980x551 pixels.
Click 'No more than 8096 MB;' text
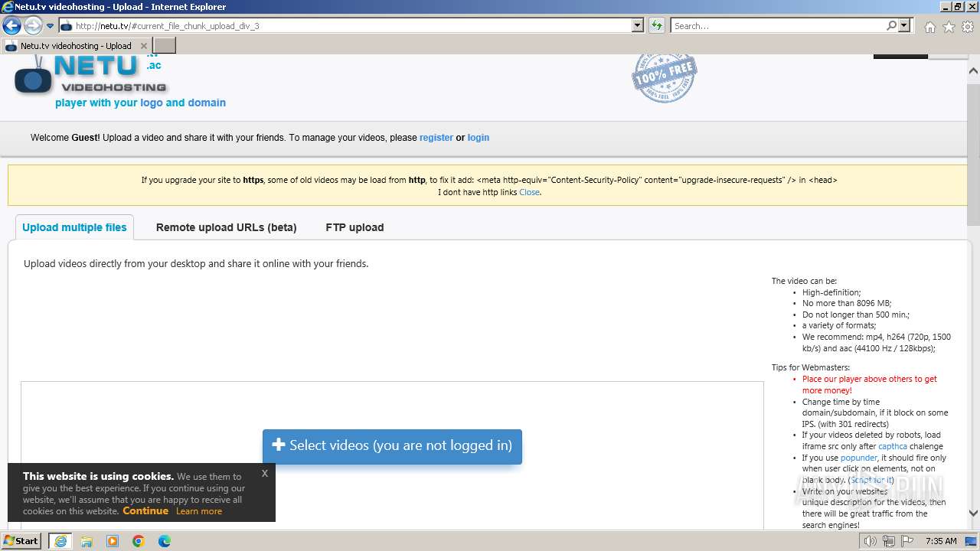click(847, 303)
